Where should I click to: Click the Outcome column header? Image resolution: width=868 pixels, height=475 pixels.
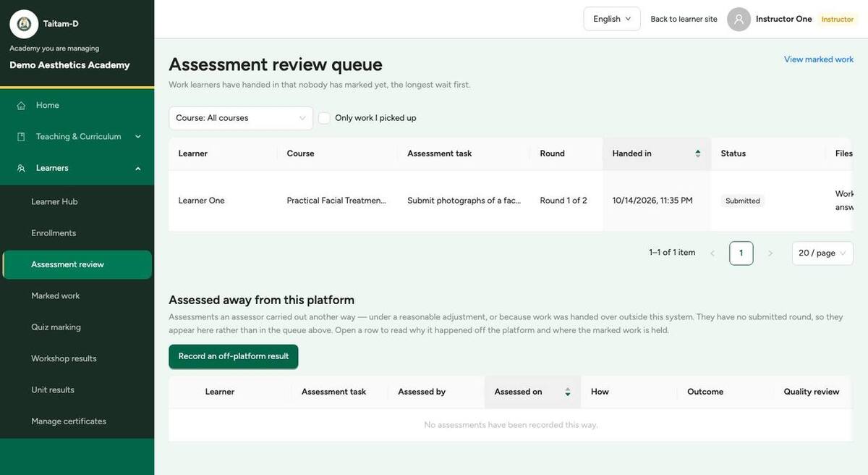pyautogui.click(x=726, y=392)
